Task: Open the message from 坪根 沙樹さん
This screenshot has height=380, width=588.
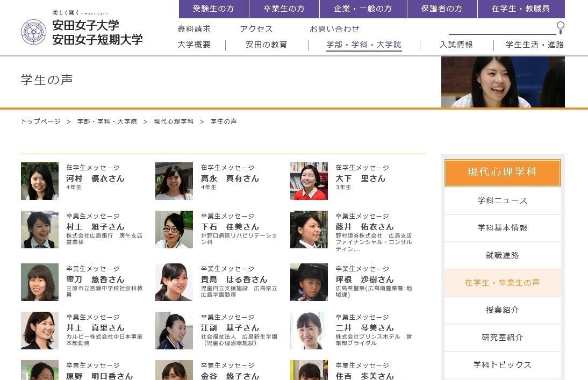Action: (364, 279)
